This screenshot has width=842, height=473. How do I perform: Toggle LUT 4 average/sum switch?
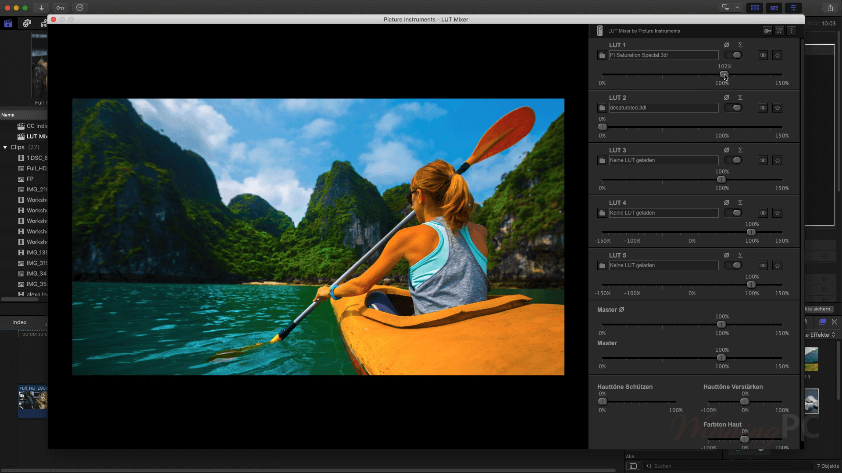733,213
